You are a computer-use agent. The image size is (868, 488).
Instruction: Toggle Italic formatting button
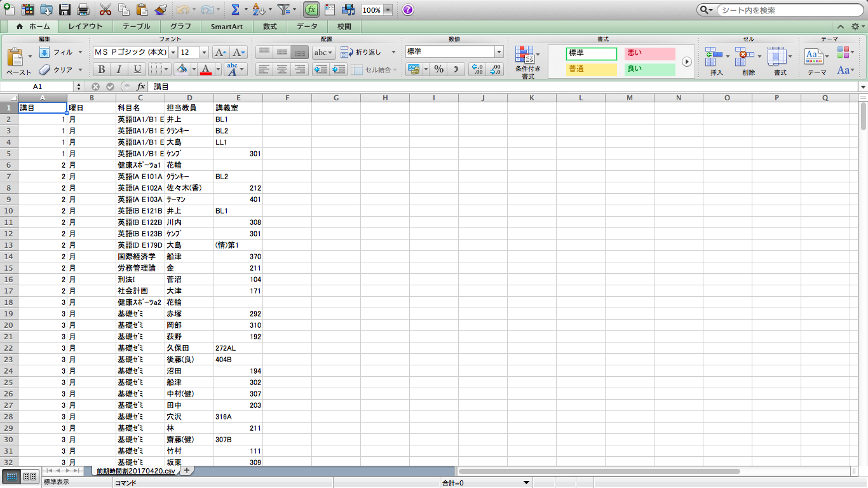pos(119,69)
